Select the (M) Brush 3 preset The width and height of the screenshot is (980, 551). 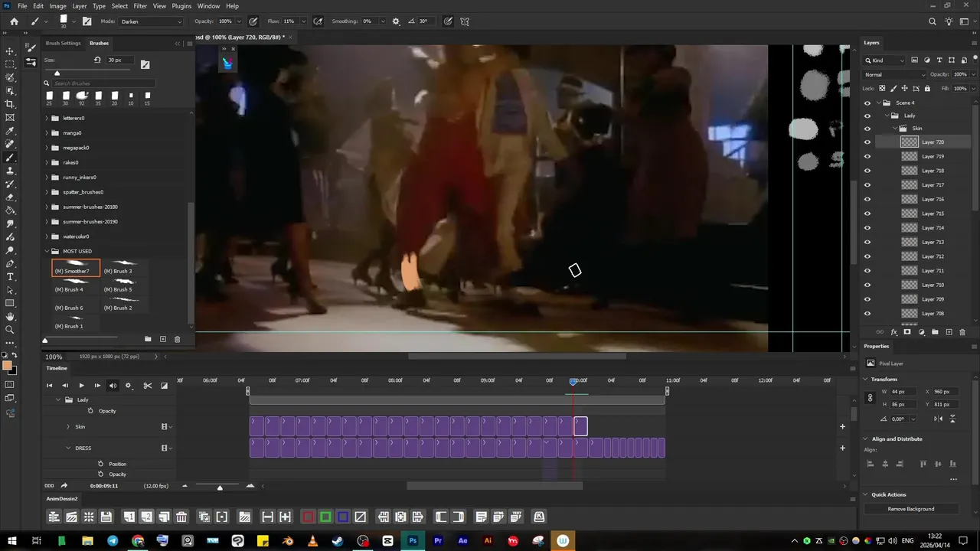123,268
